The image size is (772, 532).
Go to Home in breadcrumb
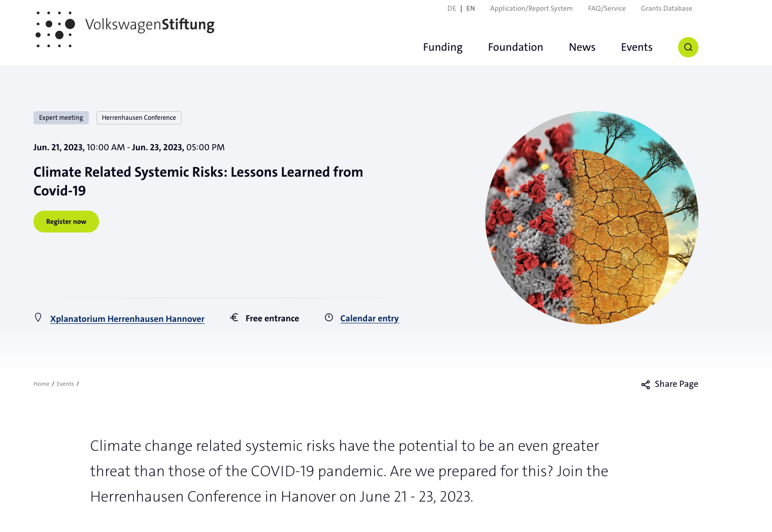[x=42, y=384]
